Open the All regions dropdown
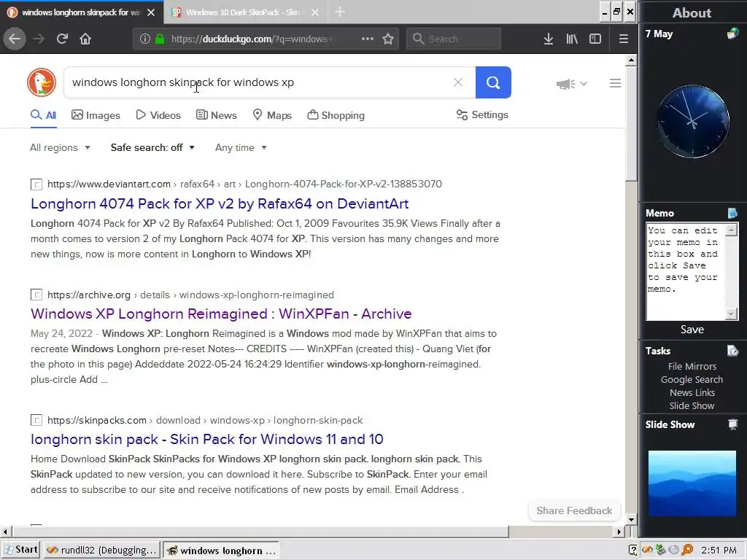The height and width of the screenshot is (560, 747). (x=60, y=147)
